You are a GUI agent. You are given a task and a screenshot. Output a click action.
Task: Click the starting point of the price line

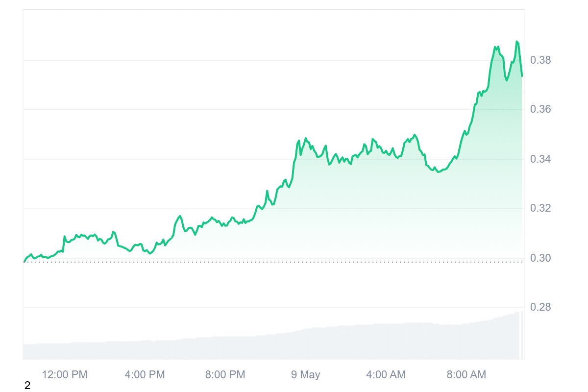coord(24,262)
